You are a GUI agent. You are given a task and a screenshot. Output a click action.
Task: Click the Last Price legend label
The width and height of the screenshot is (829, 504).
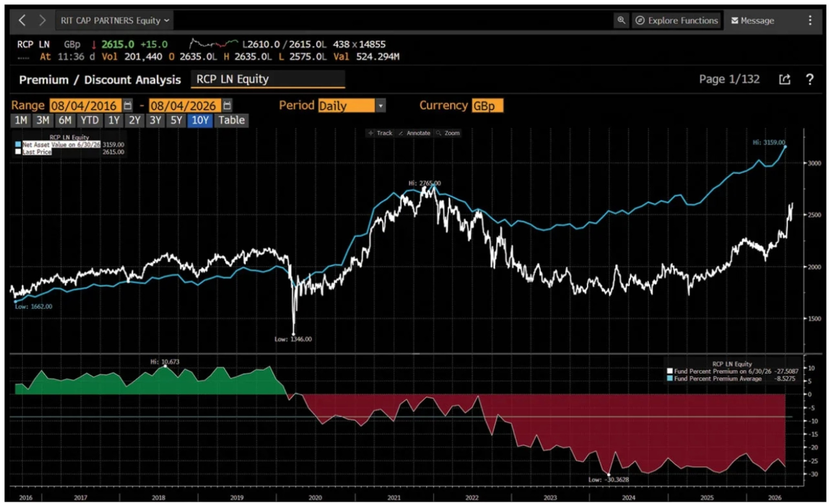pos(37,152)
